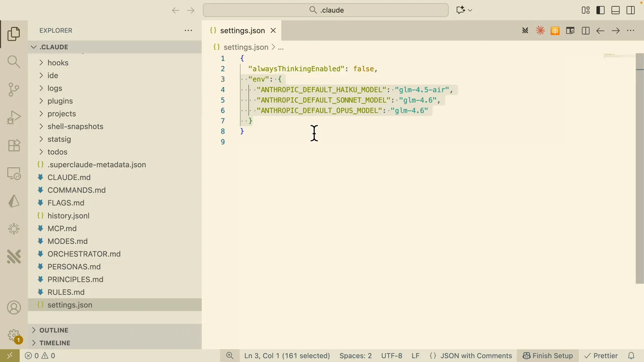
Task: Open the Explorer view in activity bar
Action: coord(14,34)
